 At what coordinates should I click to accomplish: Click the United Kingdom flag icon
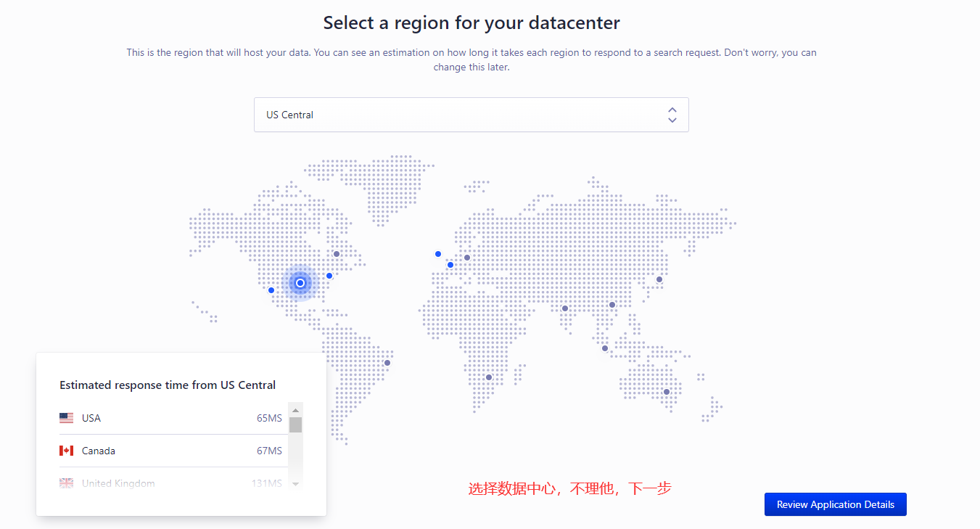[x=67, y=483]
